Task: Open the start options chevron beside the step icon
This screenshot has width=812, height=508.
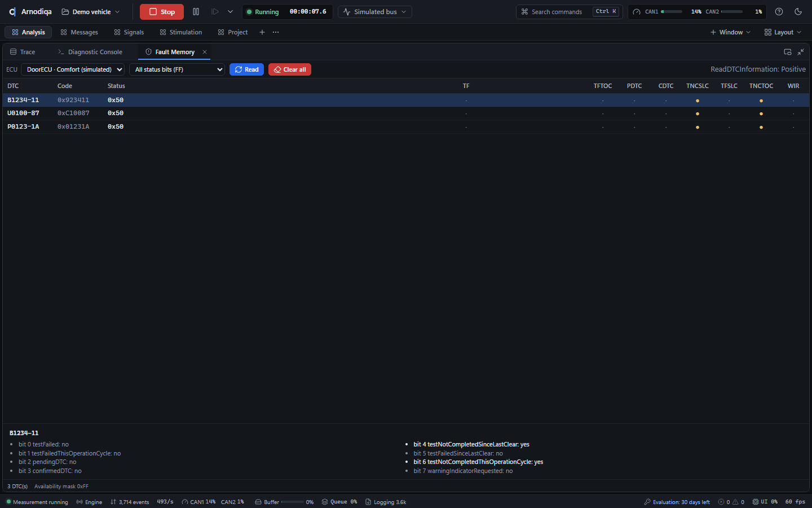Action: 230,12
